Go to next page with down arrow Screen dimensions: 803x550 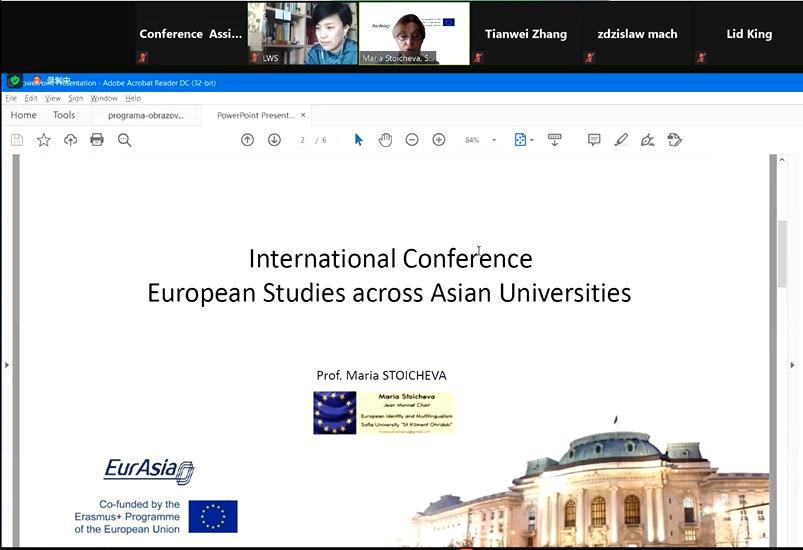click(x=274, y=140)
